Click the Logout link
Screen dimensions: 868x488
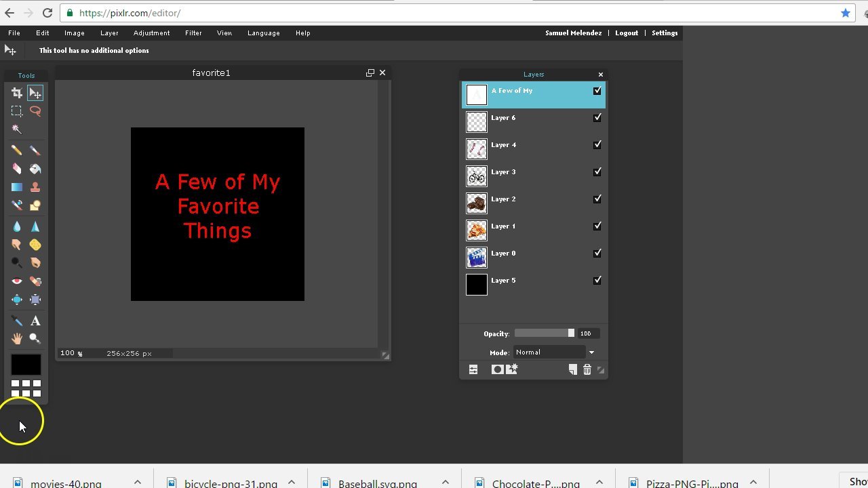click(626, 33)
